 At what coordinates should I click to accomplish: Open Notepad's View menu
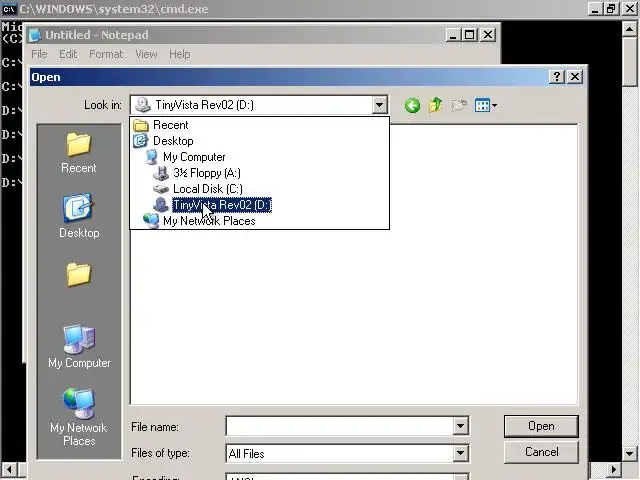(146, 54)
